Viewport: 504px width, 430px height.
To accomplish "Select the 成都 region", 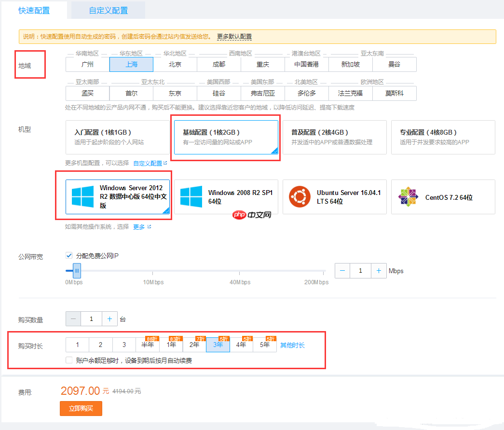I will coord(219,64).
